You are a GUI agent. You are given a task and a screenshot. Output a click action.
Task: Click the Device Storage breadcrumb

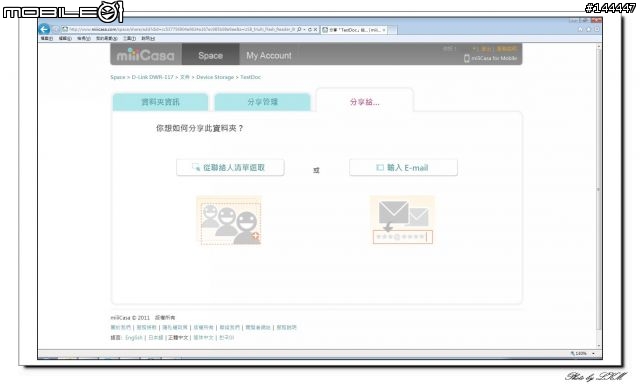(x=215, y=77)
